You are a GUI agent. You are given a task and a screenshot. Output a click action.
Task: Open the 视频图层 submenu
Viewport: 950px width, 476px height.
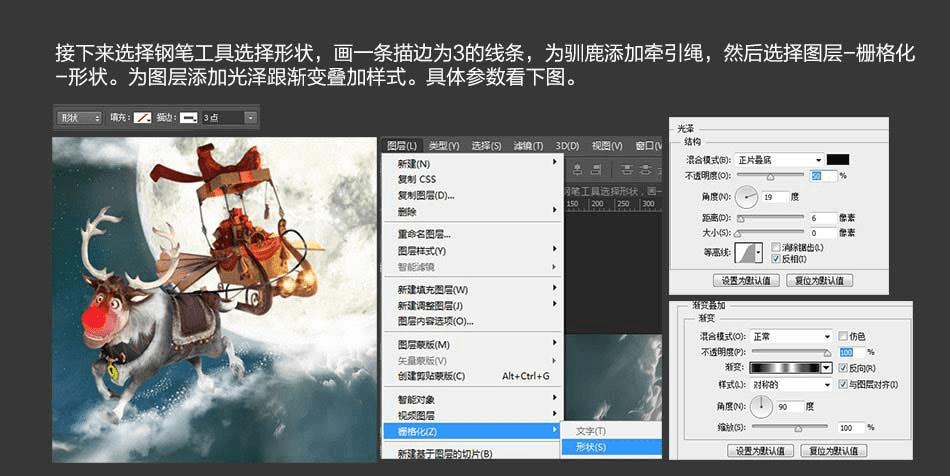[x=473, y=415]
